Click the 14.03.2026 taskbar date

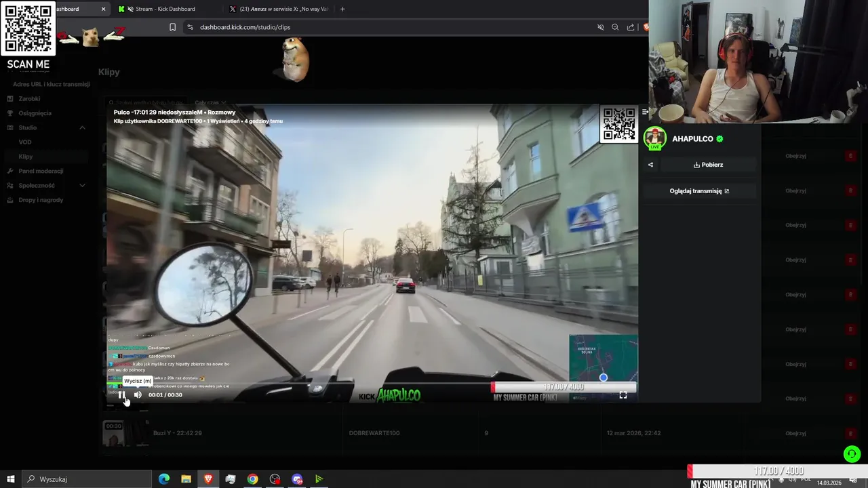click(829, 483)
